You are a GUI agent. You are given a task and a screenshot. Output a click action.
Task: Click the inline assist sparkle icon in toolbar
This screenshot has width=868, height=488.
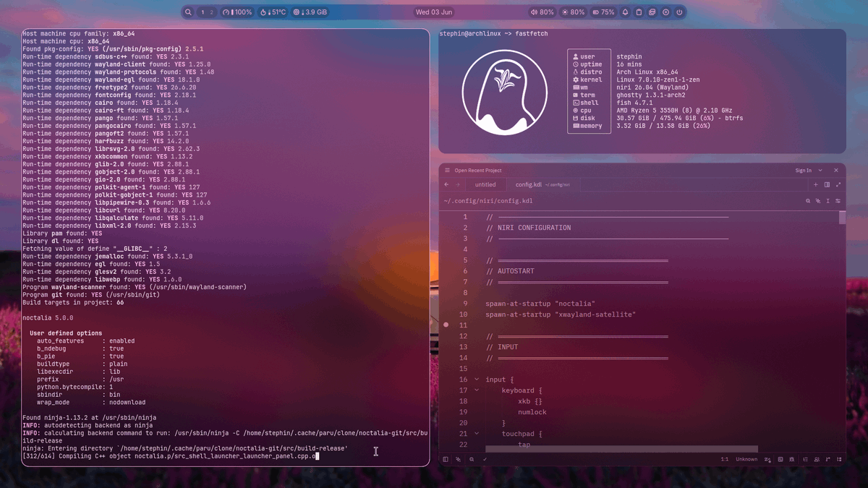coord(818,201)
